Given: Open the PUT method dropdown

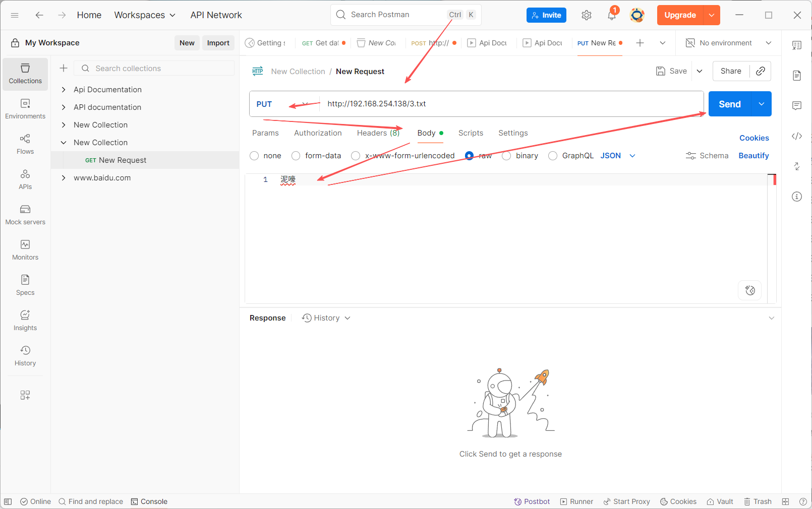Looking at the screenshot, I should (x=282, y=104).
